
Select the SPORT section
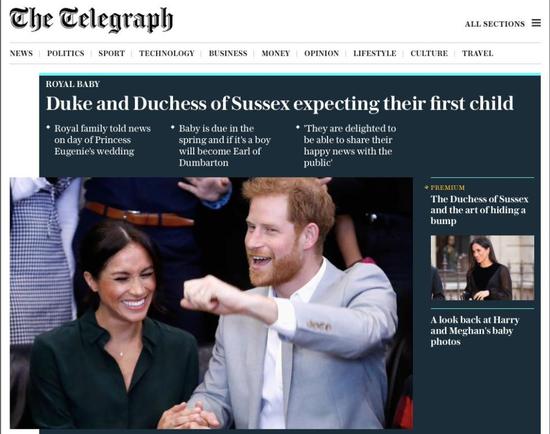click(x=112, y=53)
